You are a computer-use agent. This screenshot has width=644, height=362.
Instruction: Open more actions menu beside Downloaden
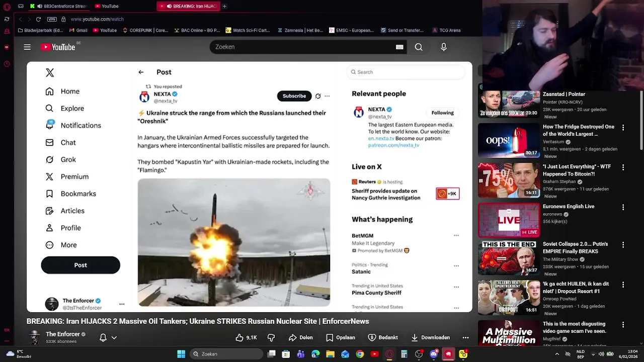[465, 337]
